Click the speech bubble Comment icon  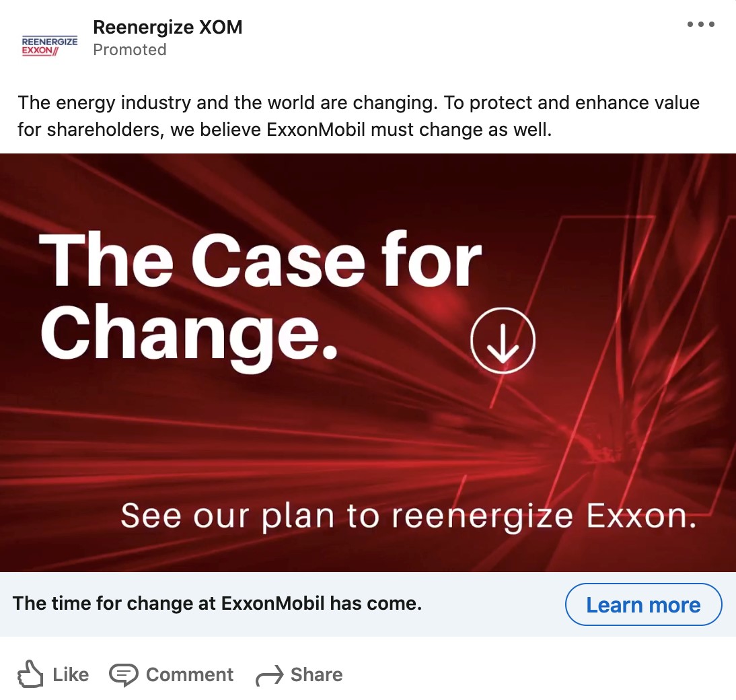123,674
